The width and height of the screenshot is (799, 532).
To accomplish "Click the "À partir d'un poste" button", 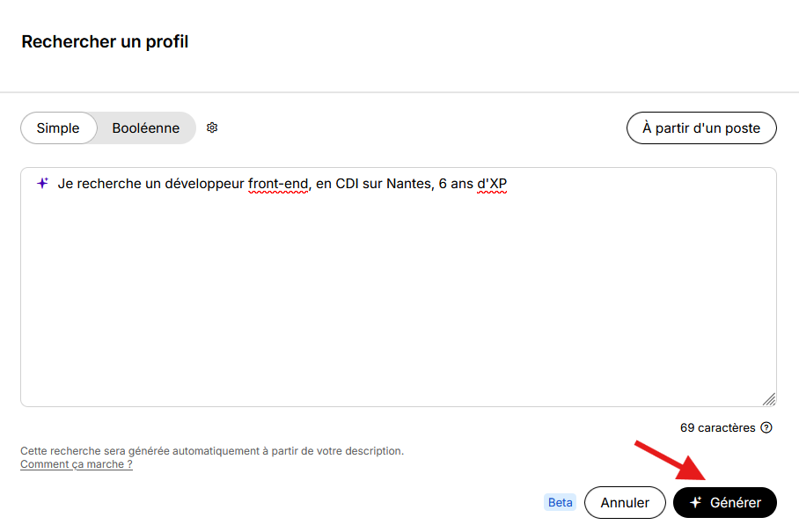I will click(701, 128).
